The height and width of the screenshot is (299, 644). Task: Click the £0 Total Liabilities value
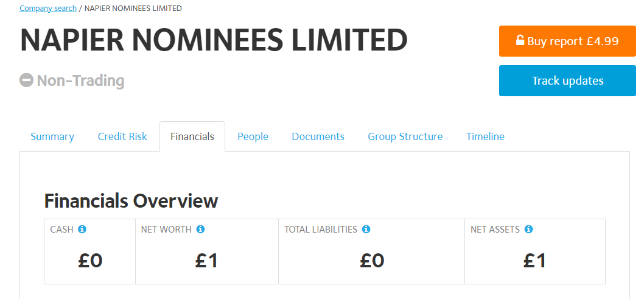tap(372, 261)
